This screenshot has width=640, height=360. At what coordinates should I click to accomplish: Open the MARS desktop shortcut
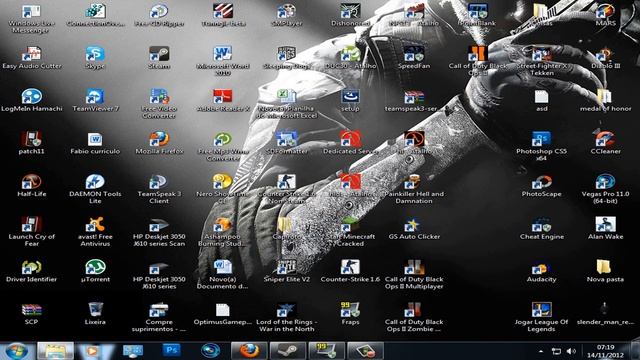click(x=605, y=12)
